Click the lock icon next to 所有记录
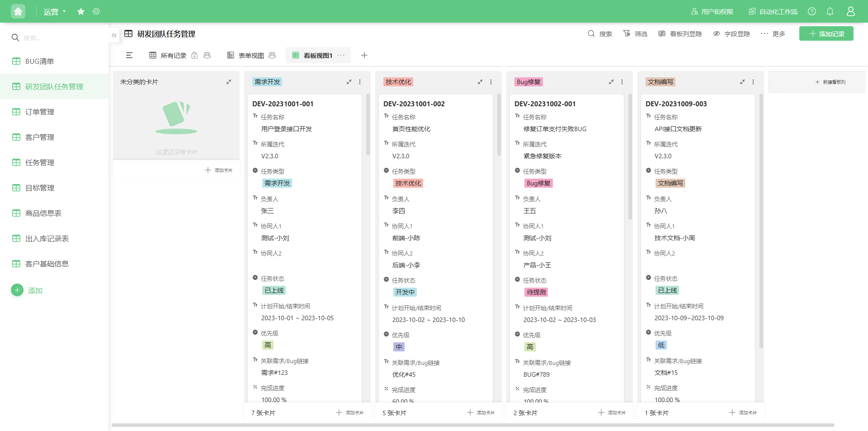 194,55
